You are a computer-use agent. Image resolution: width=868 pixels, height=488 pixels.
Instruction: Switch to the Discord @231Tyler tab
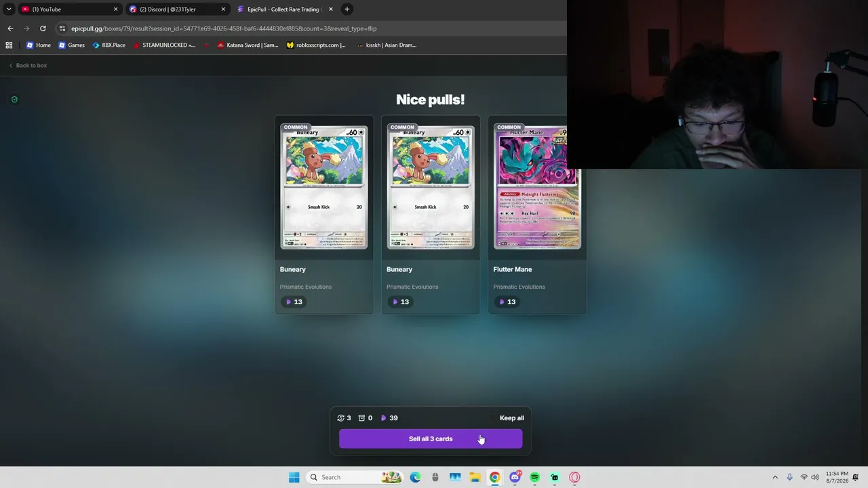[x=176, y=9]
